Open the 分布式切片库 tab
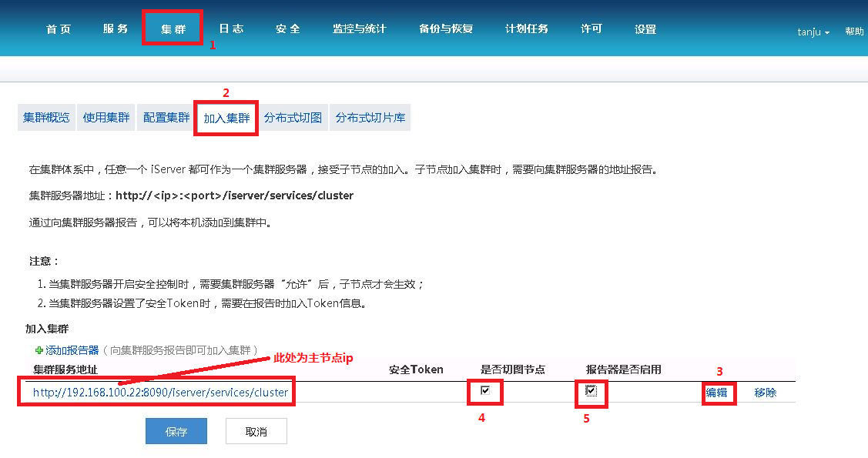The image size is (868, 458). (370, 117)
